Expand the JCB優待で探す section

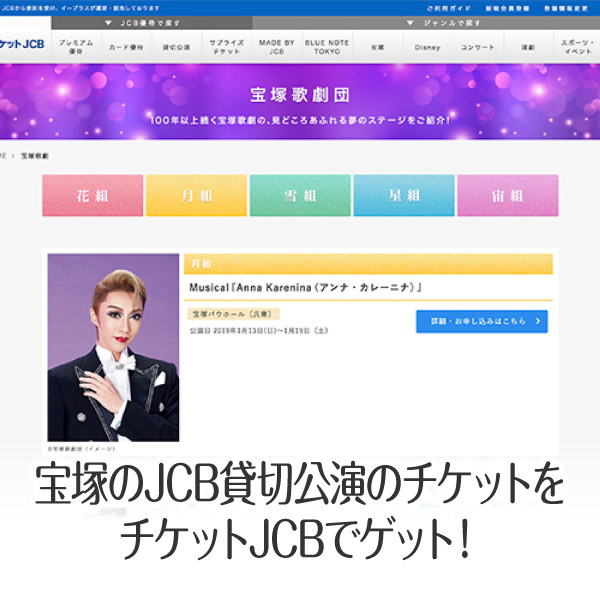tap(152, 23)
